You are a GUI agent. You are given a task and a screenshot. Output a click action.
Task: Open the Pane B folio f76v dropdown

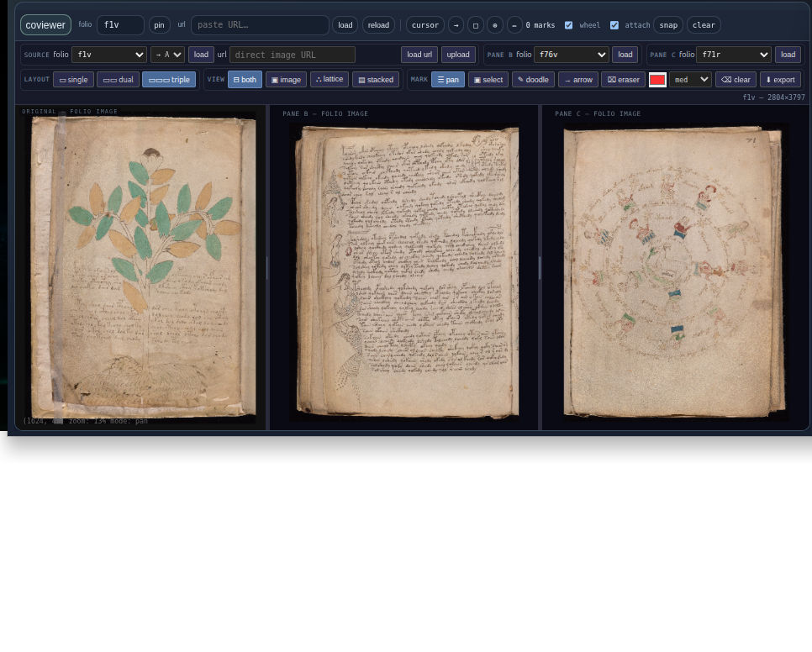(572, 55)
